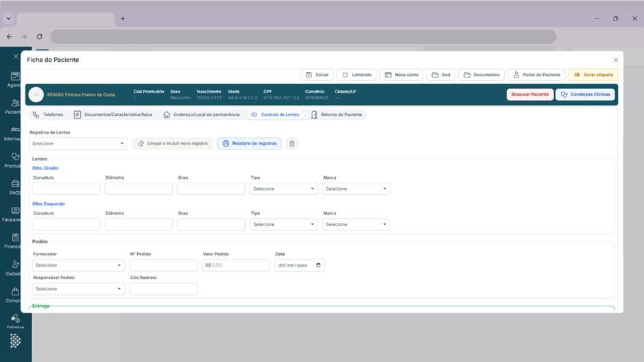The width and height of the screenshot is (644, 362).
Task: Open the PACS sidebar icon
Action: [x=14, y=185]
